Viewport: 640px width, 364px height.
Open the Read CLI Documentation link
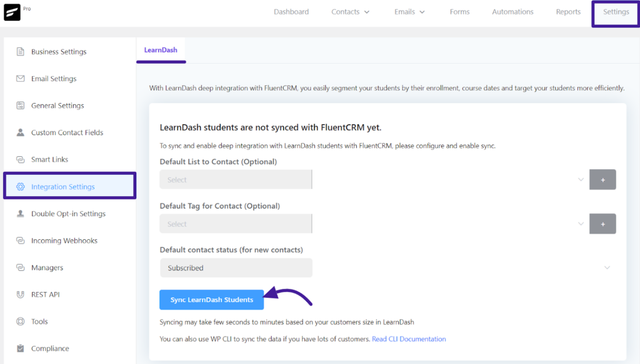pos(409,338)
